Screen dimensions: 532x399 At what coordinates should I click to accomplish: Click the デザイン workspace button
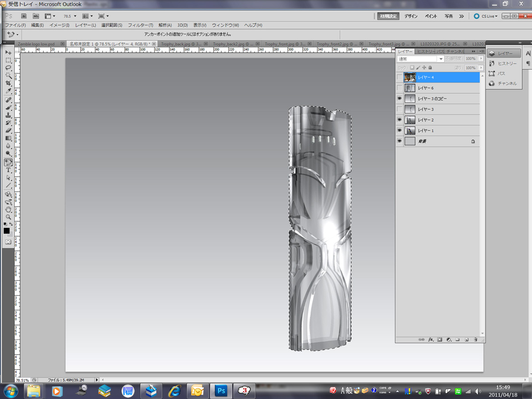(411, 16)
